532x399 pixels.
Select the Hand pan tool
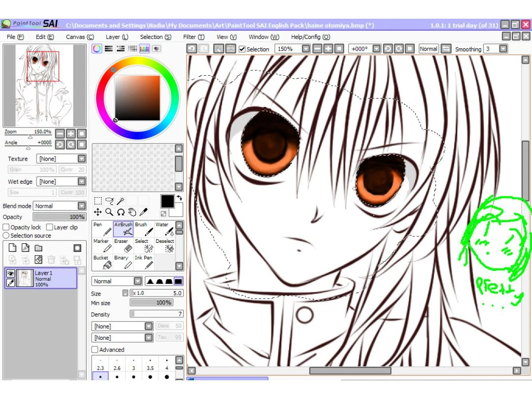[132, 212]
